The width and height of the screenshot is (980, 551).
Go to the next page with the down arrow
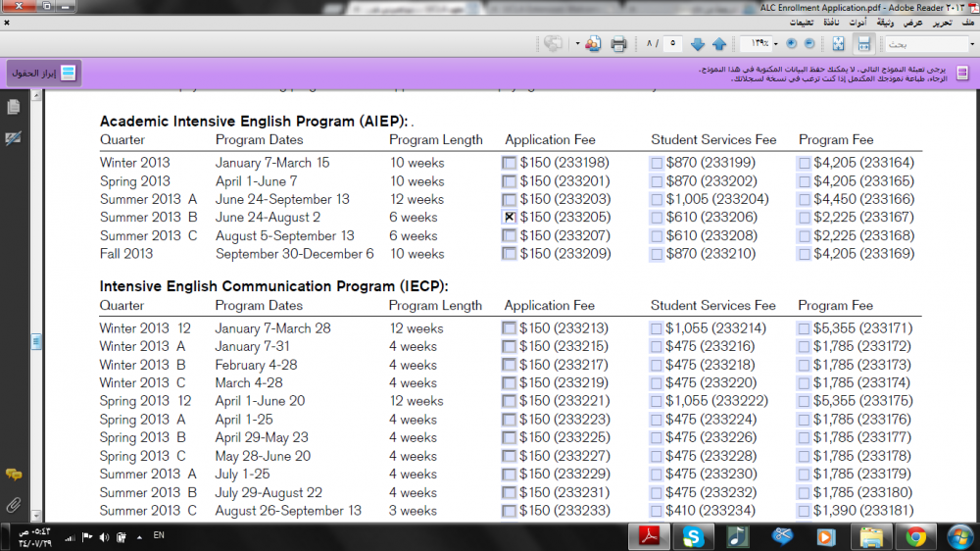pos(698,44)
